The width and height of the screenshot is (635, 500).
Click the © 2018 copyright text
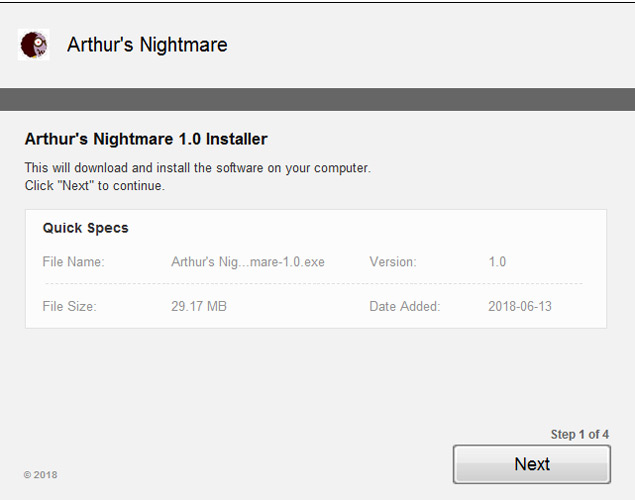[40, 475]
